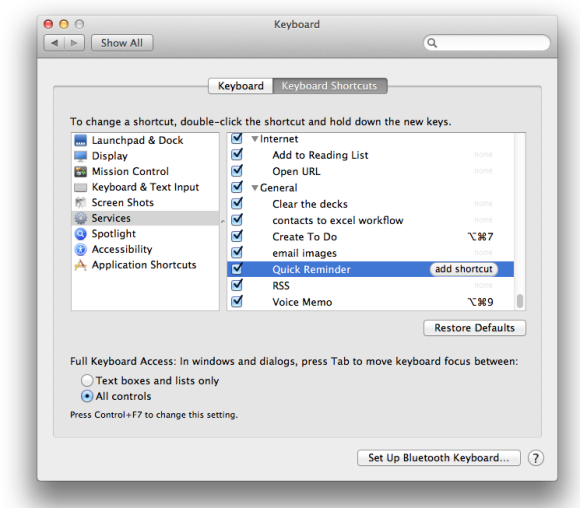The height and width of the screenshot is (508, 580).
Task: Select the Create To Do row
Action: pyautogui.click(x=370, y=236)
